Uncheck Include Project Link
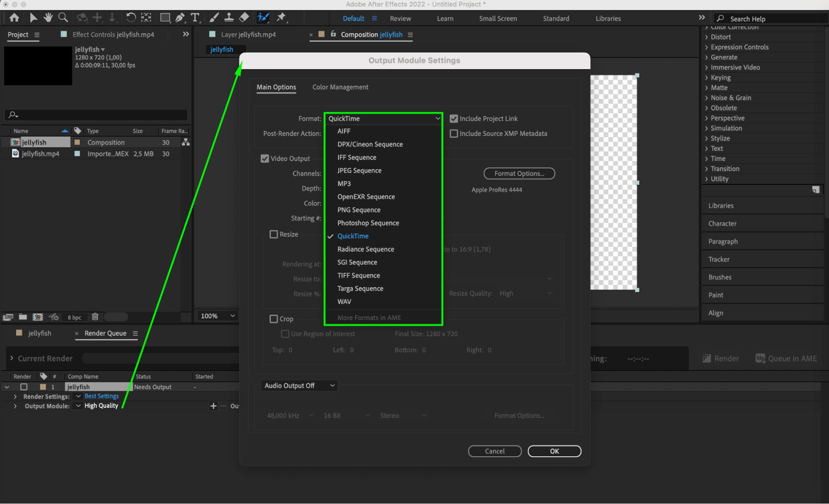829x504 pixels. 454,119
